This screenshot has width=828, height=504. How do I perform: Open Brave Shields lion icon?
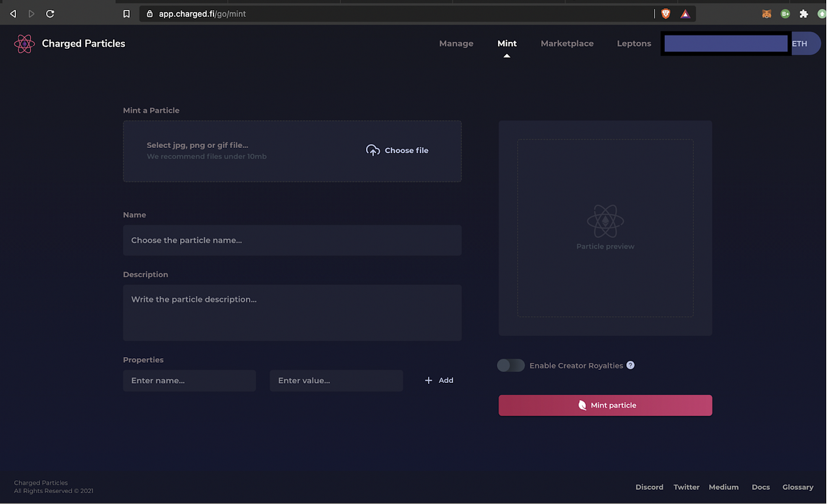click(666, 14)
